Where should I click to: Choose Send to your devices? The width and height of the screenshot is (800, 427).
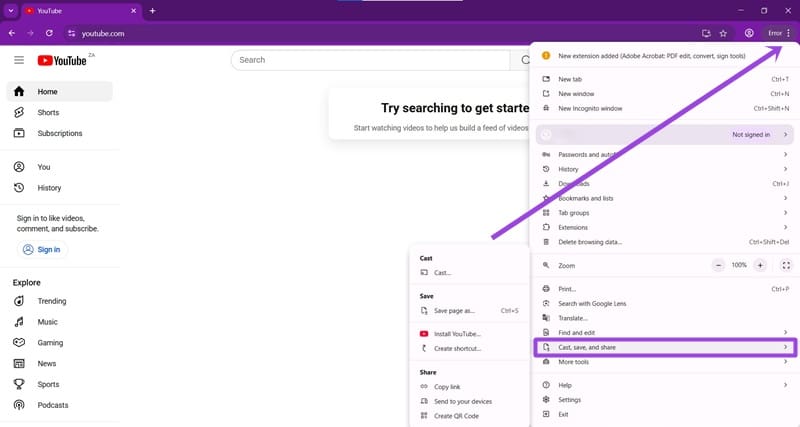point(469,401)
